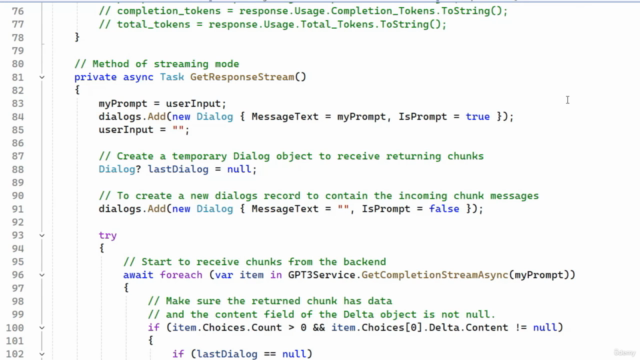The width and height of the screenshot is (640, 360).
Task: Click the comment 'Method of streaming mode'
Action: click(x=157, y=64)
